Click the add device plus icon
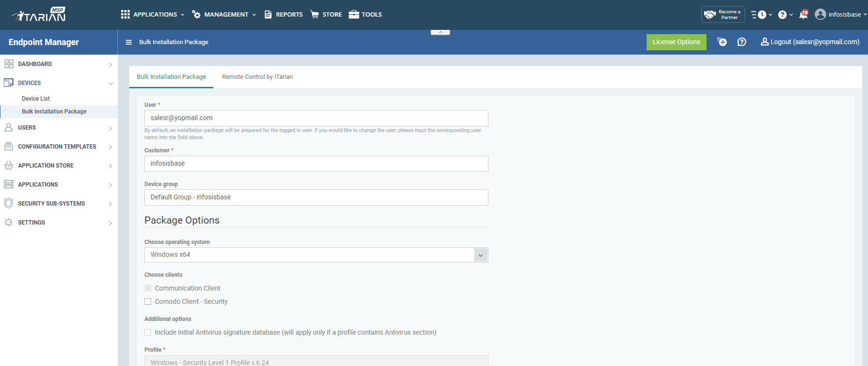Screen dimensions: 868x366 722,42
